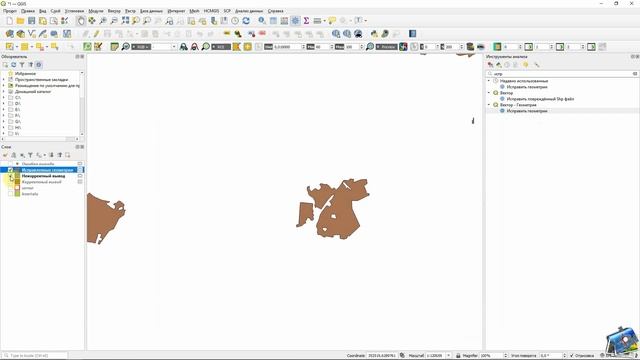Screen dimensions: 640x360
Task: Click the Исправленные геометрии layer color swatch
Action: point(17,170)
